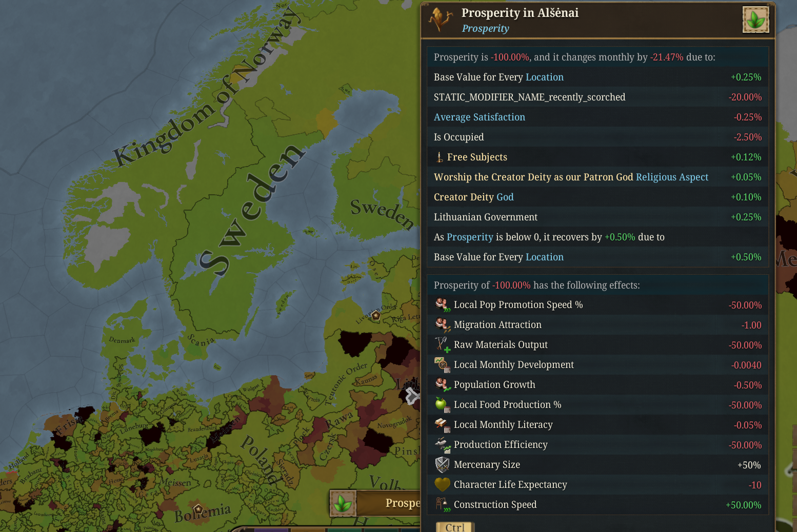Screen dimensions: 797x532
Task: Click the -0.0040 development value
Action: click(746, 365)
